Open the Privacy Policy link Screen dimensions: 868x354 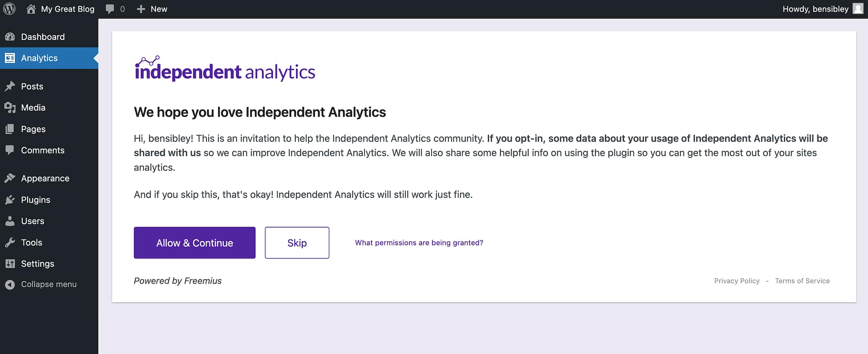(x=736, y=281)
